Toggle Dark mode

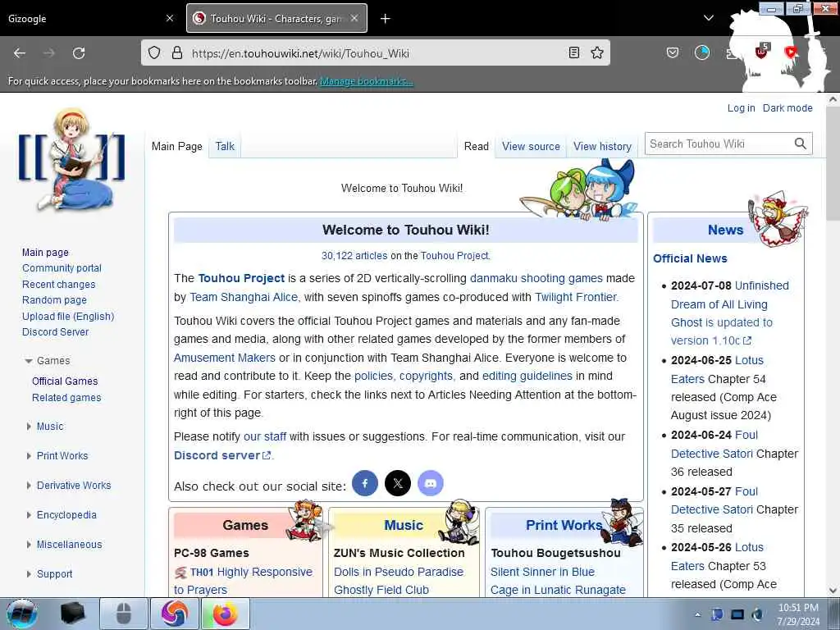pyautogui.click(x=787, y=108)
